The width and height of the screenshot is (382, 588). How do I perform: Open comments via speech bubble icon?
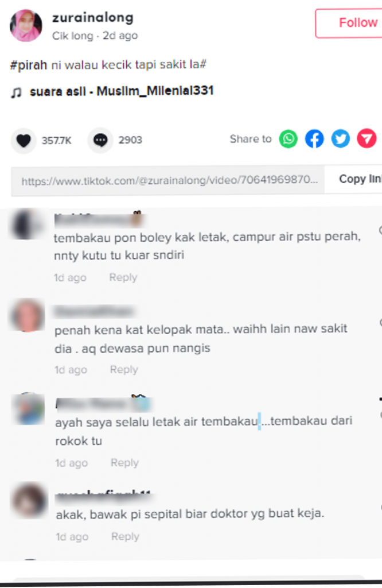coord(100,140)
